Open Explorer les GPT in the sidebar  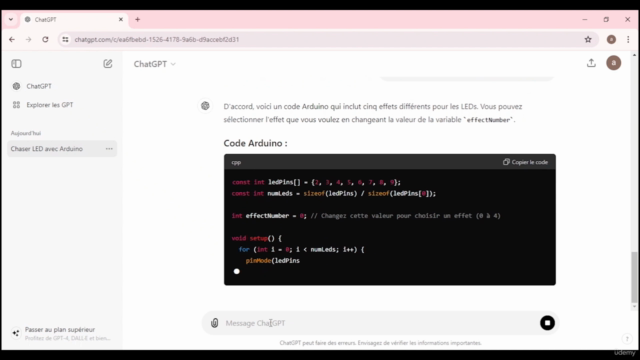click(x=62, y=105)
